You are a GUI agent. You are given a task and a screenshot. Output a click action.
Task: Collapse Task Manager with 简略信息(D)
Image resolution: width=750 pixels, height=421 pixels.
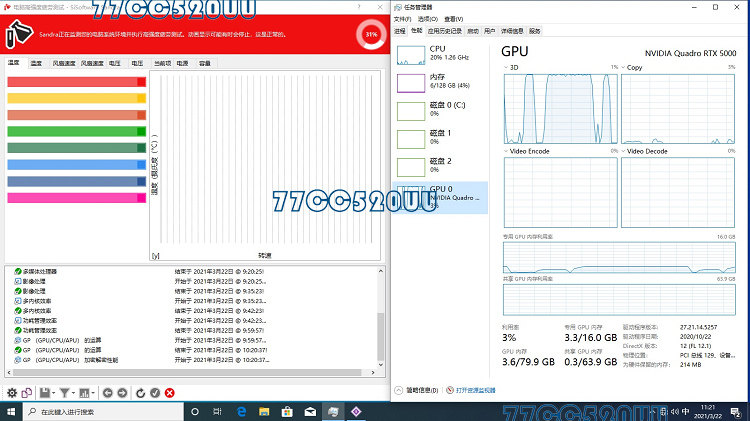point(416,390)
